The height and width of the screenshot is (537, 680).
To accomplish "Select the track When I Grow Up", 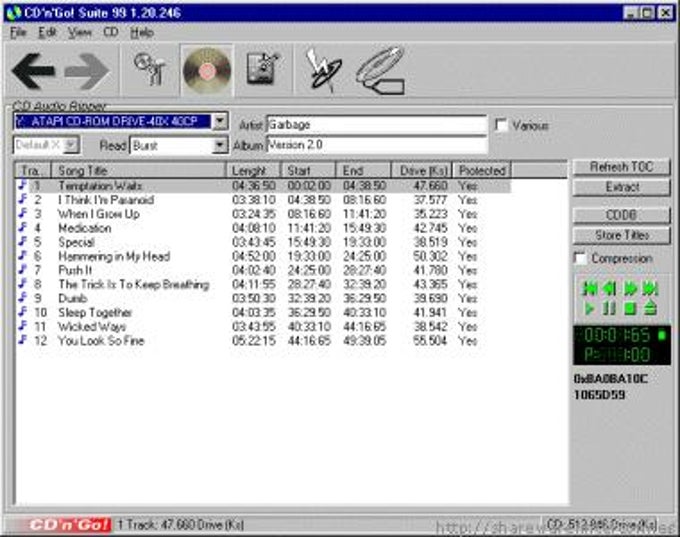I will coord(99,214).
